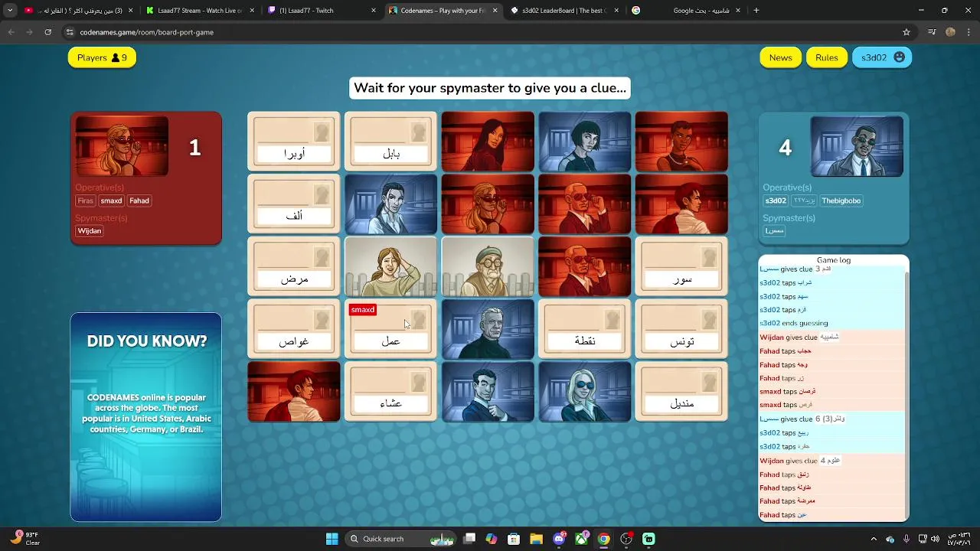This screenshot has width=980, height=551.
Task: Tap the word card منديل
Action: (681, 392)
